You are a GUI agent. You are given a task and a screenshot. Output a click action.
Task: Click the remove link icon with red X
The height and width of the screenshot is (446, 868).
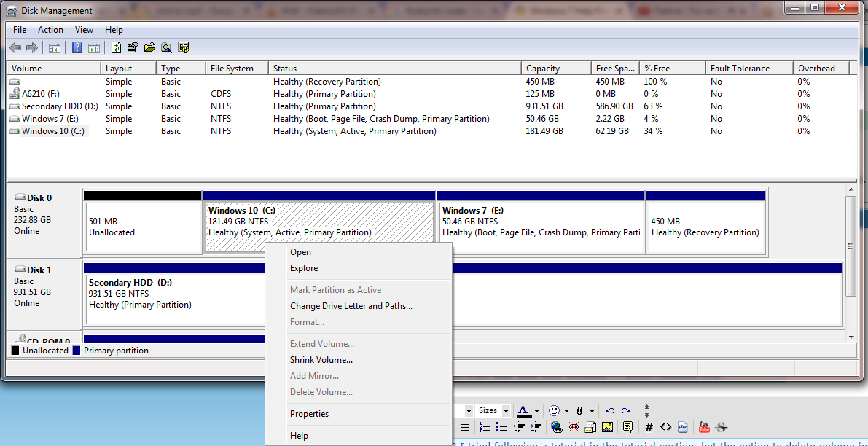(574, 426)
